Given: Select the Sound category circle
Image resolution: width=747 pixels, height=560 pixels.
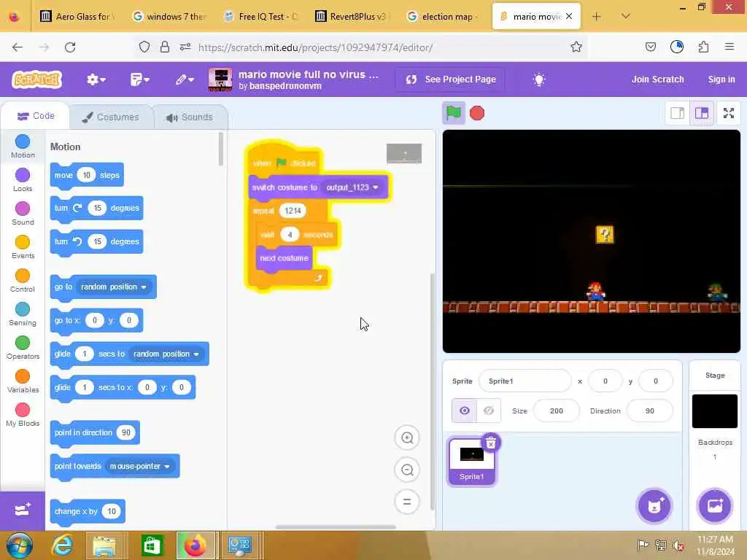Looking at the screenshot, I should pos(23,209).
